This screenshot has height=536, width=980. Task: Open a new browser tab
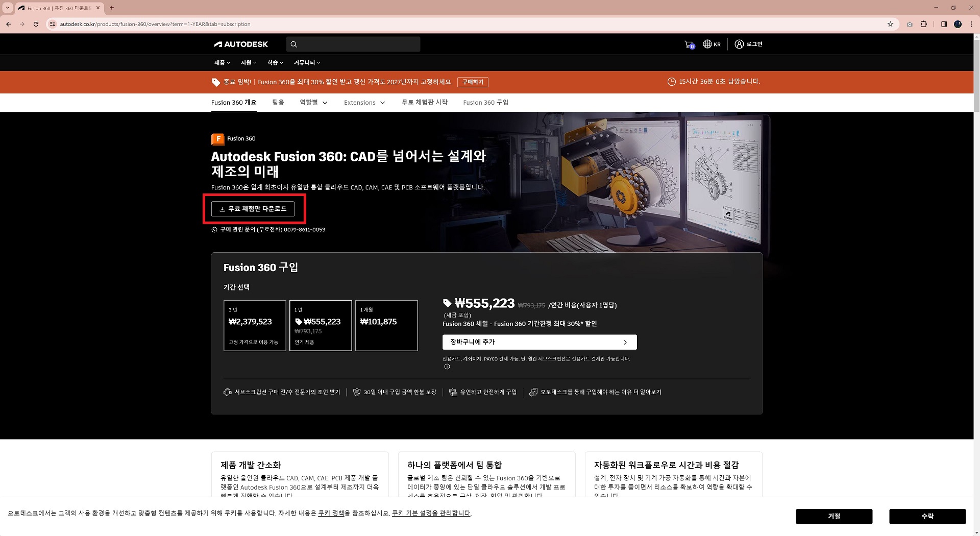[112, 8]
